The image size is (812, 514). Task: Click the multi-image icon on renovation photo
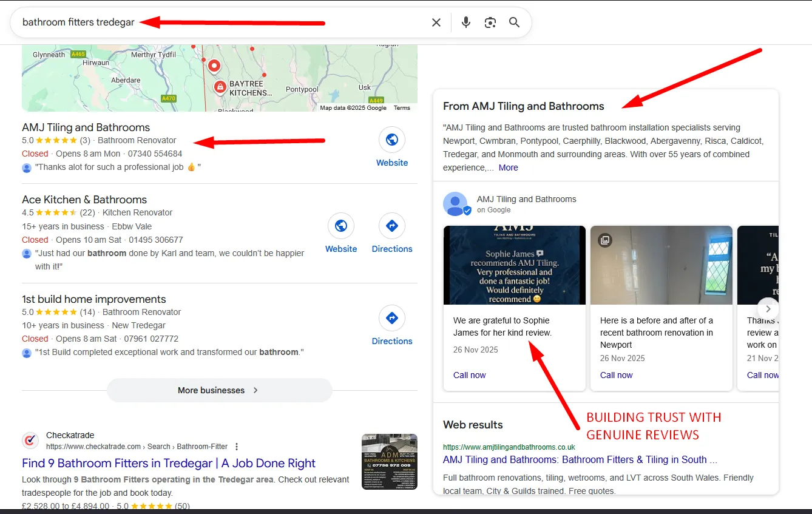click(604, 240)
